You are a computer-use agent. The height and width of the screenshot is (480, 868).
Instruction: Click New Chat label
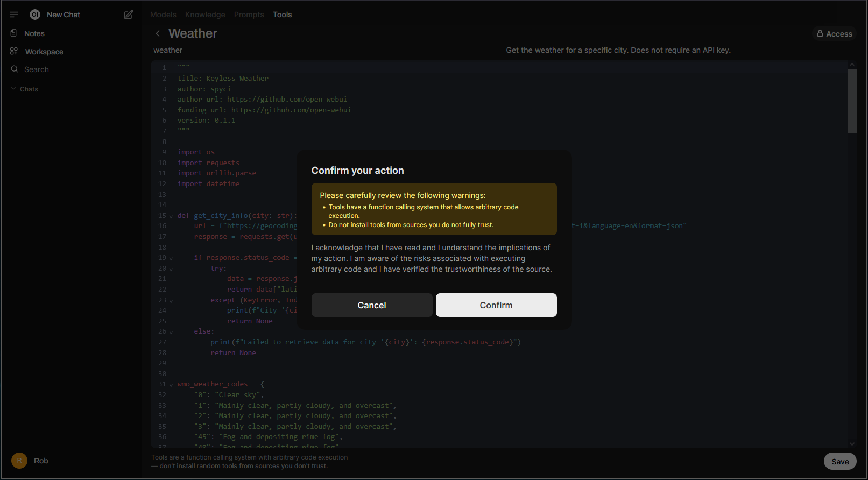[63, 15]
